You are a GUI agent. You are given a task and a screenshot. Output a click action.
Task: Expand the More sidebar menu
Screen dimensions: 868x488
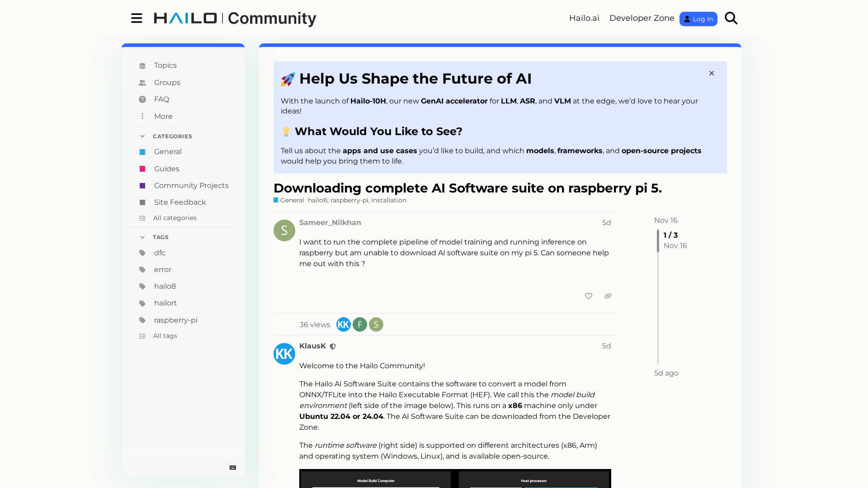(x=163, y=117)
